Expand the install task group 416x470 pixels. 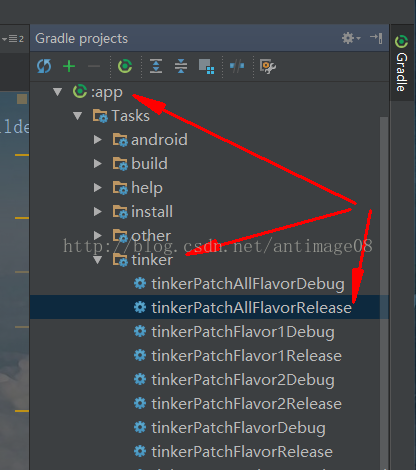97,212
